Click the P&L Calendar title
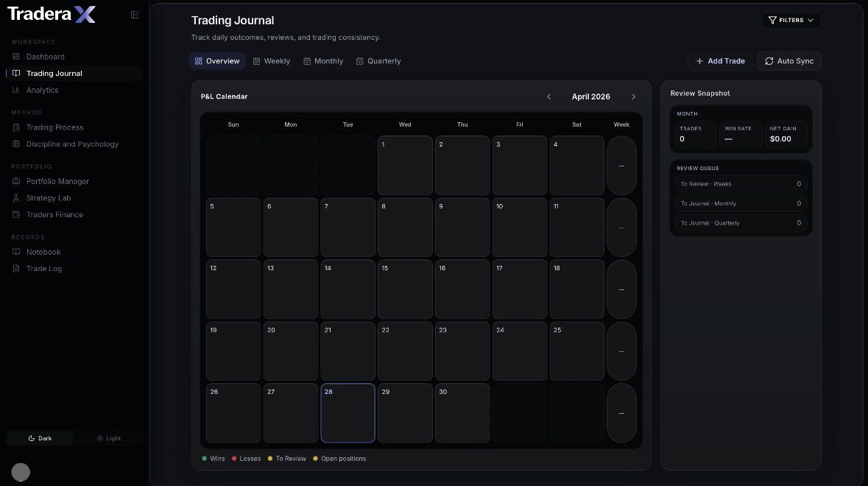 [225, 96]
